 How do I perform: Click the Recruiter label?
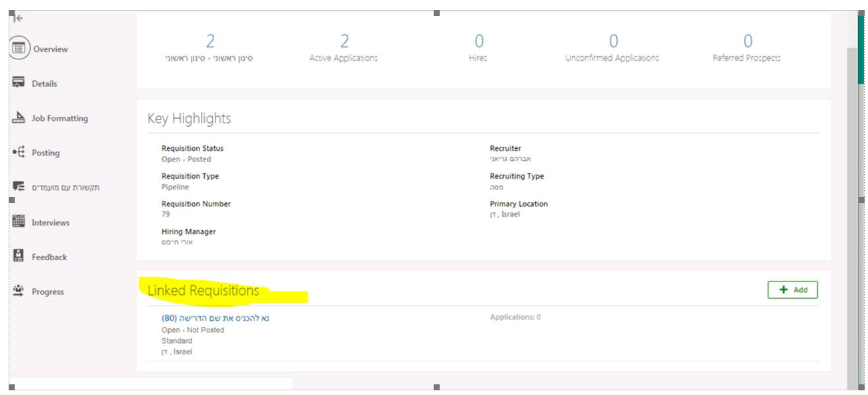point(506,149)
